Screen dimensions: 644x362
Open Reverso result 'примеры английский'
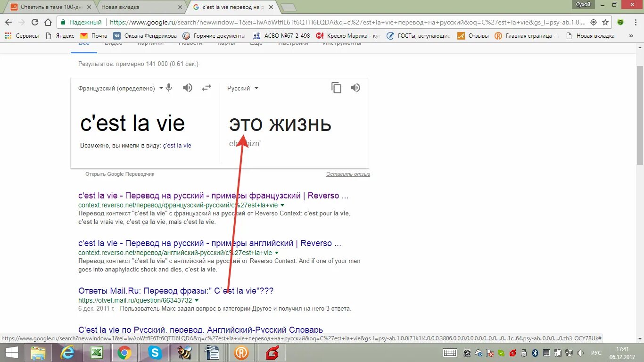pos(210,243)
